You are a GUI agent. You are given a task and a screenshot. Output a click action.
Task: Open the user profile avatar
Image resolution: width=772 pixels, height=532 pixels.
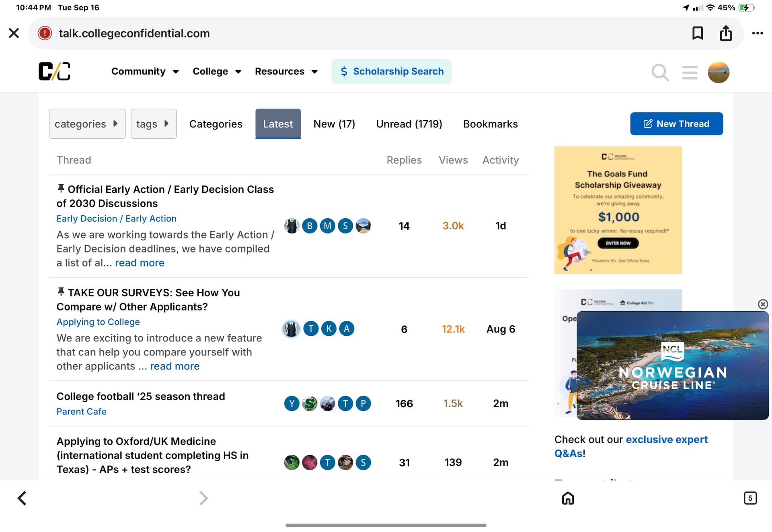(x=719, y=72)
